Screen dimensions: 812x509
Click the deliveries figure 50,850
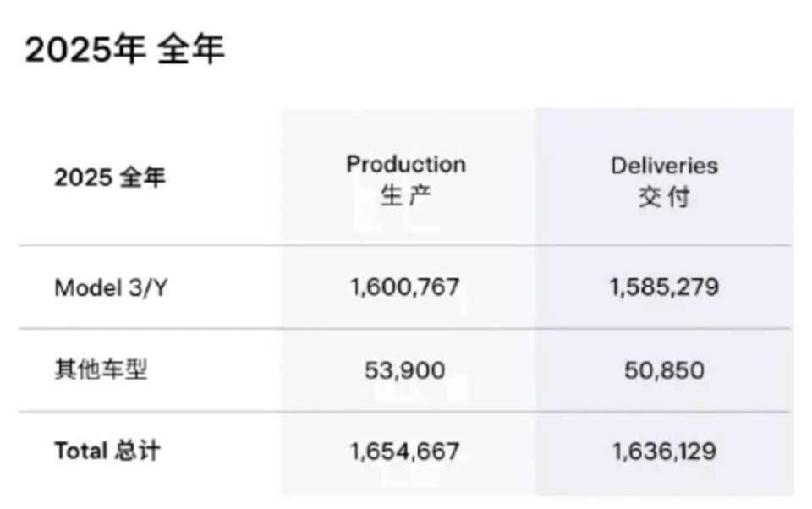point(664,369)
